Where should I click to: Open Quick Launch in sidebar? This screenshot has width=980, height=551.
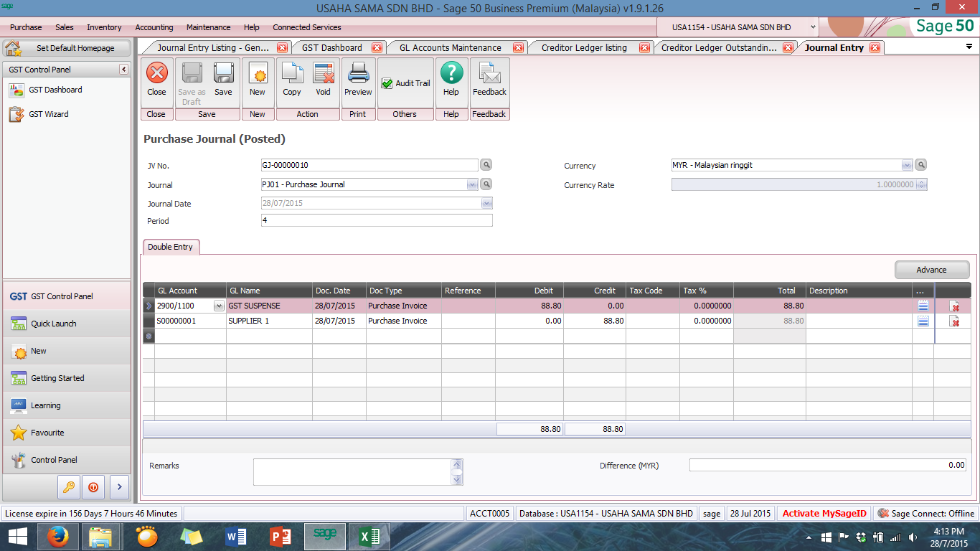pyautogui.click(x=67, y=324)
